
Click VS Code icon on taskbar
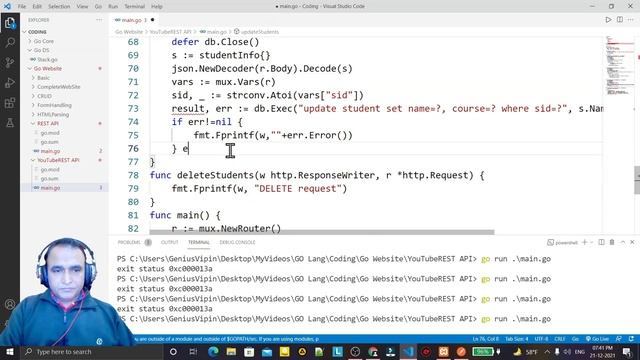(408, 351)
